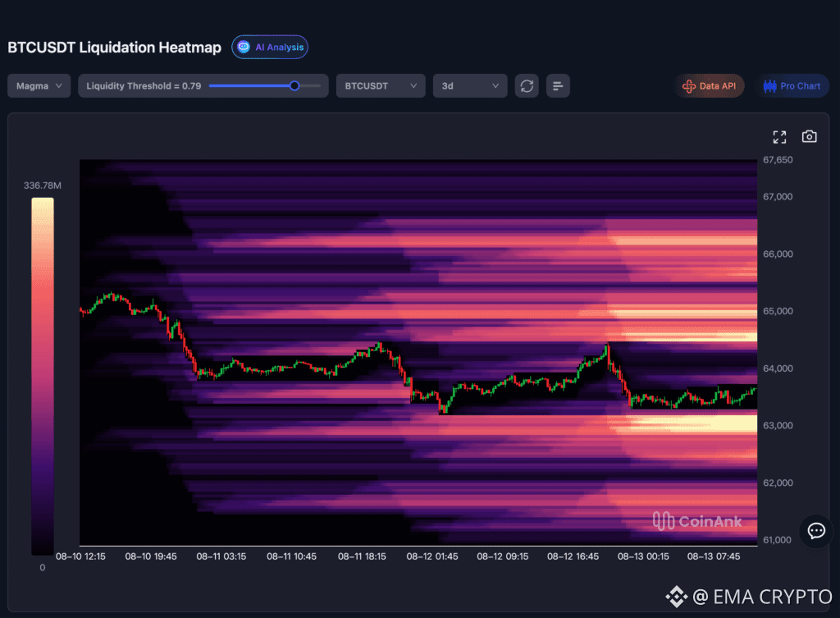Click the BTCUSDT dropdown chevron
Image resolution: width=840 pixels, height=618 pixels.
click(x=413, y=85)
